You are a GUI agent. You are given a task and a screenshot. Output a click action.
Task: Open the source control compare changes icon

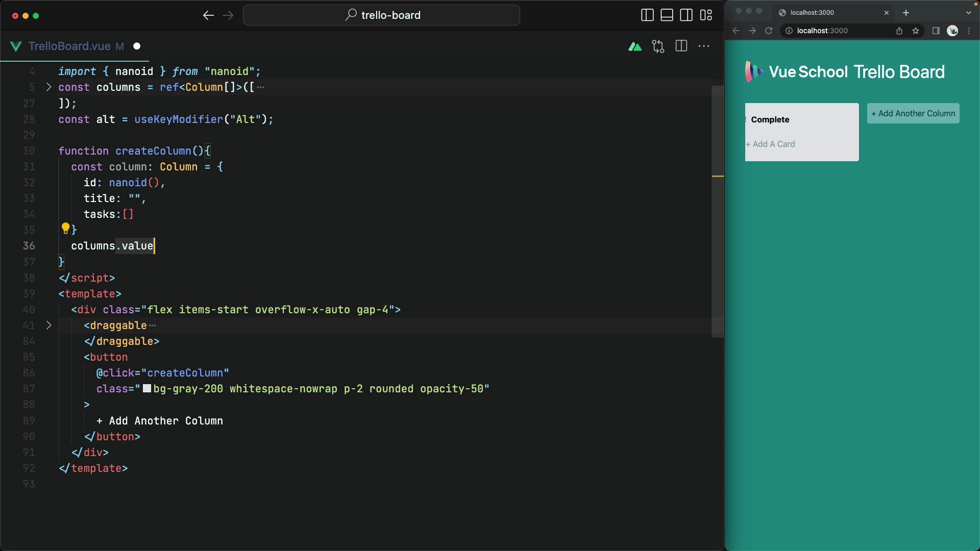coord(658,46)
